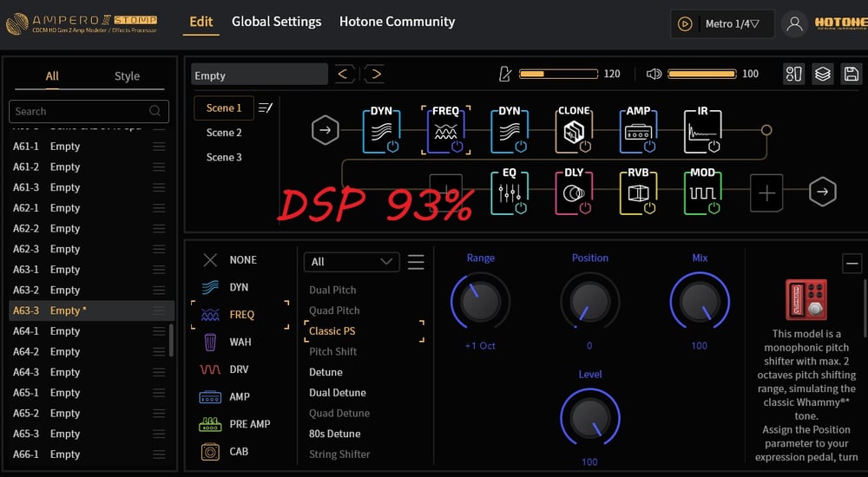Select the Detune effect model

click(325, 372)
